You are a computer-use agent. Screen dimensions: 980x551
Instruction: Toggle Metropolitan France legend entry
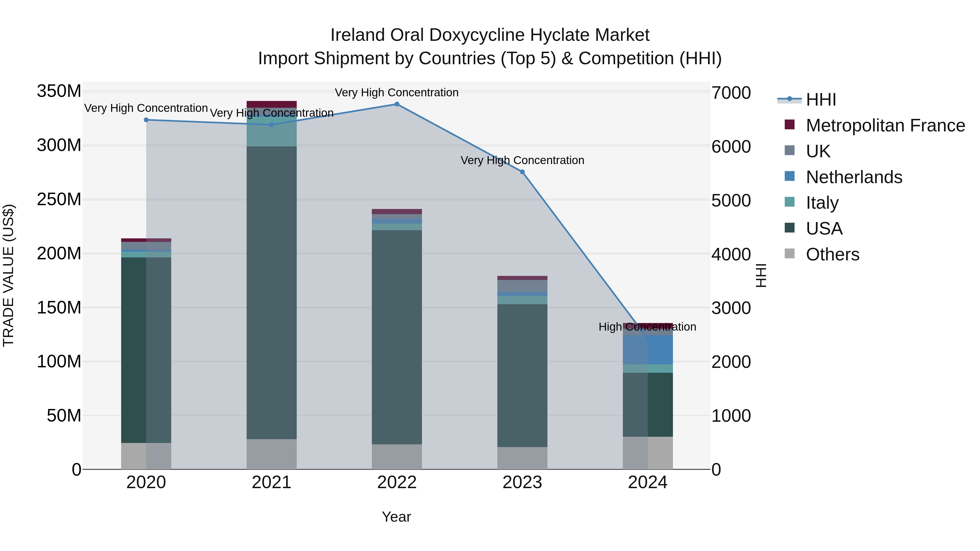tap(875, 125)
